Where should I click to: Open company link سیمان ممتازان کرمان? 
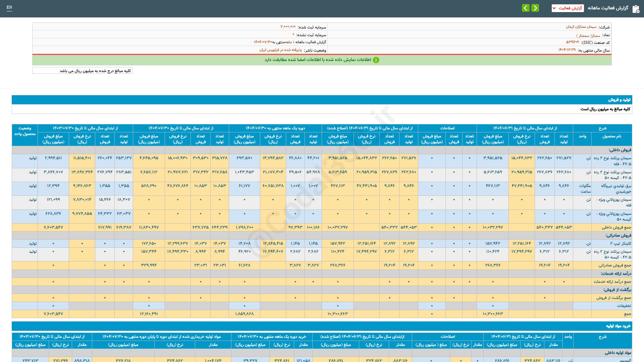point(581,27)
